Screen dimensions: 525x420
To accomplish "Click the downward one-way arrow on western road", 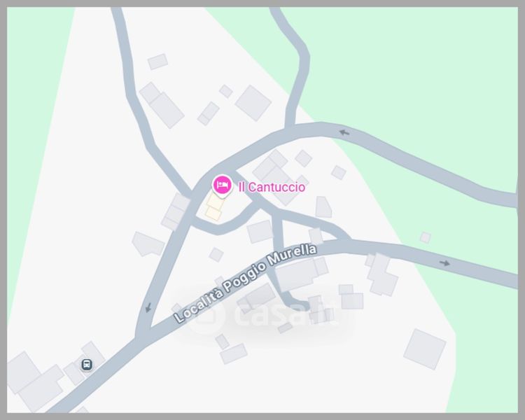I will [148, 307].
